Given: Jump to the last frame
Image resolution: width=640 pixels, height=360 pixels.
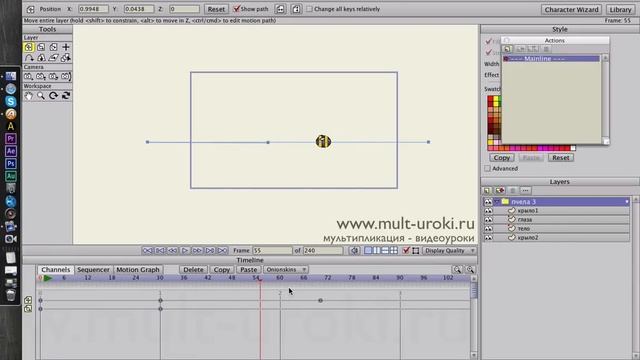Looking at the screenshot, I should [222, 251].
